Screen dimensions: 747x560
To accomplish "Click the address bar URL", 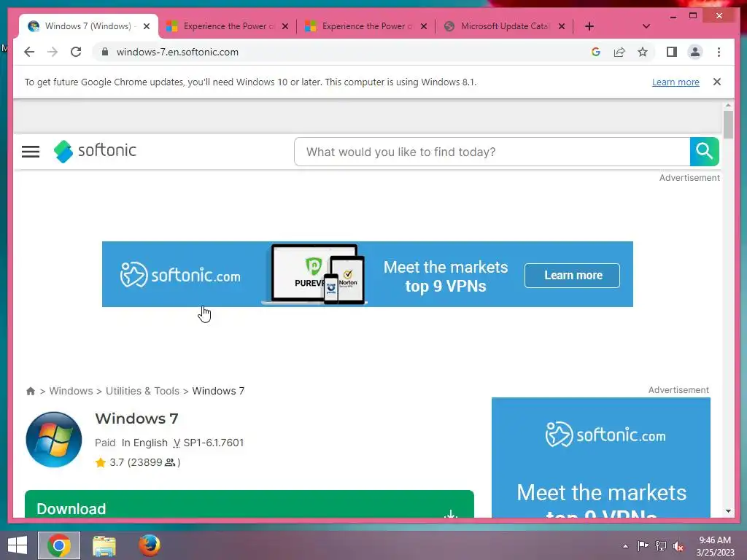I will [177, 52].
